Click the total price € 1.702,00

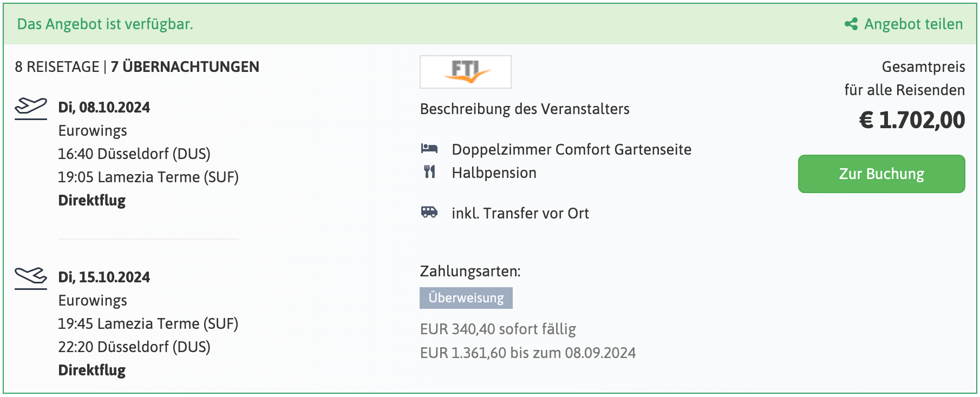912,120
